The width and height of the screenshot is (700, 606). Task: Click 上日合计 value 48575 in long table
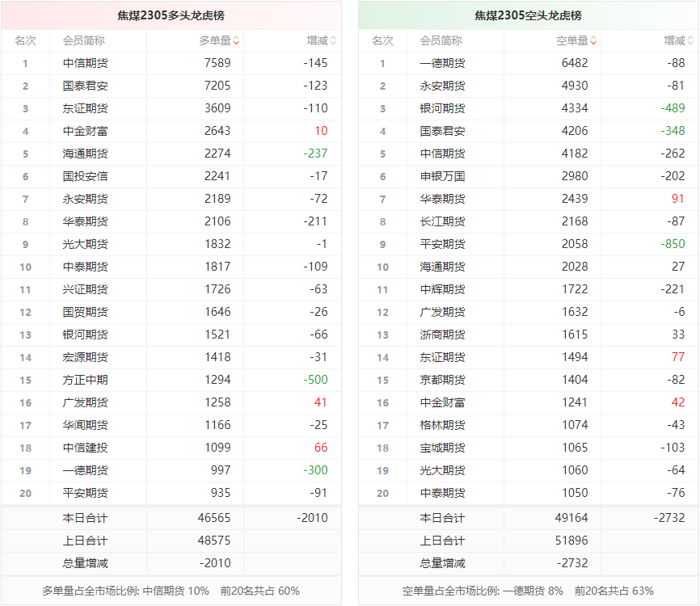click(213, 541)
